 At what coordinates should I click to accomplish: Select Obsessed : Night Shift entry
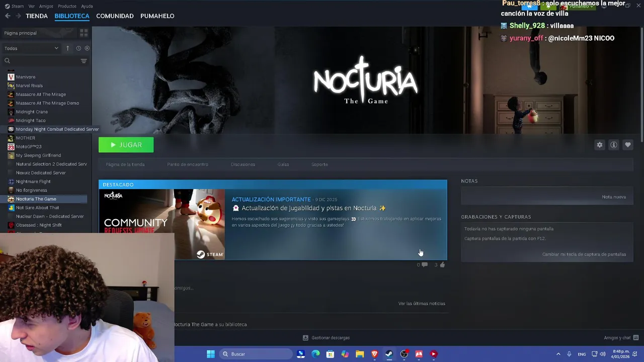coord(39,225)
